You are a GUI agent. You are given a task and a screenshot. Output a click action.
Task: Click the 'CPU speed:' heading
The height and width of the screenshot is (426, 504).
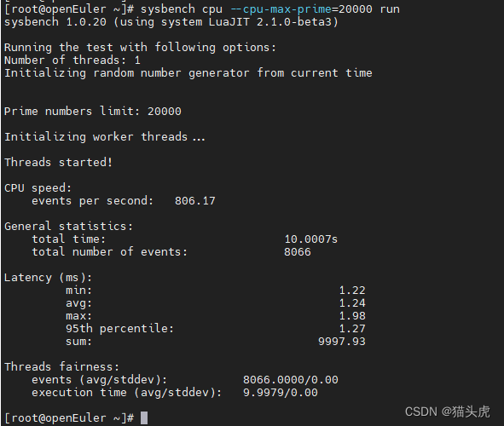38,188
